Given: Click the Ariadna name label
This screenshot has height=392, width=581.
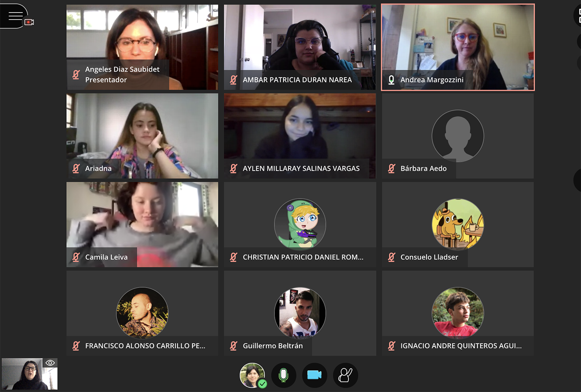Looking at the screenshot, I should (x=98, y=169).
